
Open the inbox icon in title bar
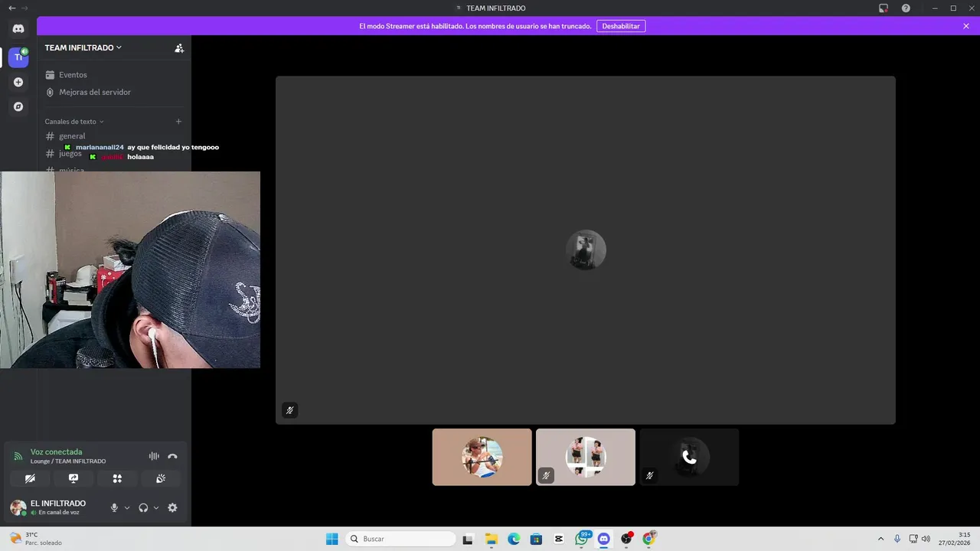click(x=883, y=8)
